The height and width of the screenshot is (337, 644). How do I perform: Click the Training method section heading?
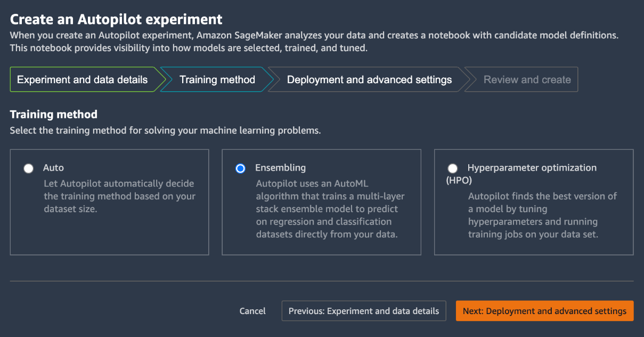(54, 114)
